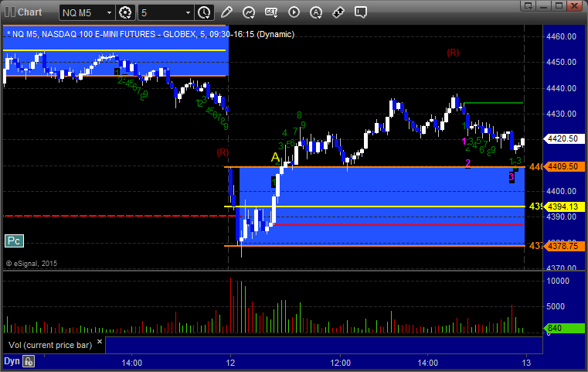Viewport: 588px width, 372px height.
Task: Minimize the Chart window
Action: click(544, 5)
